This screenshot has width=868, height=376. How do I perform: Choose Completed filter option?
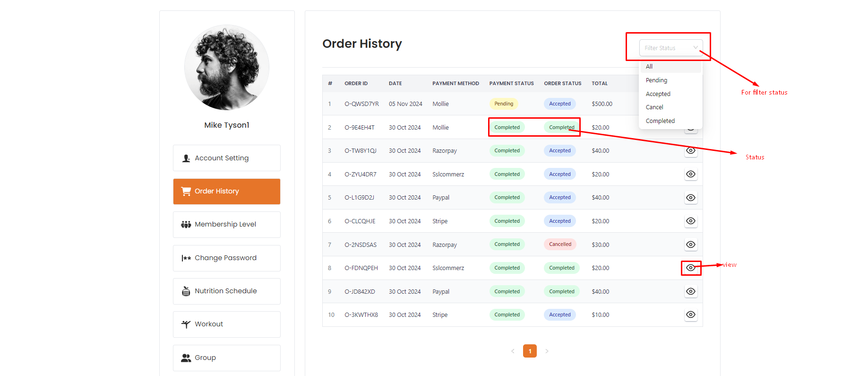671,121
